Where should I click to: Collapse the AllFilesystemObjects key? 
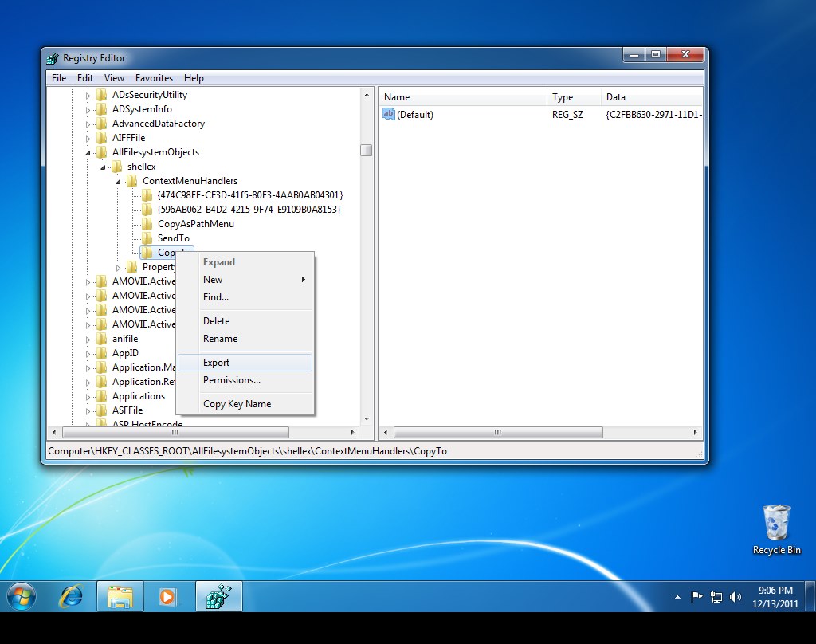pos(88,152)
